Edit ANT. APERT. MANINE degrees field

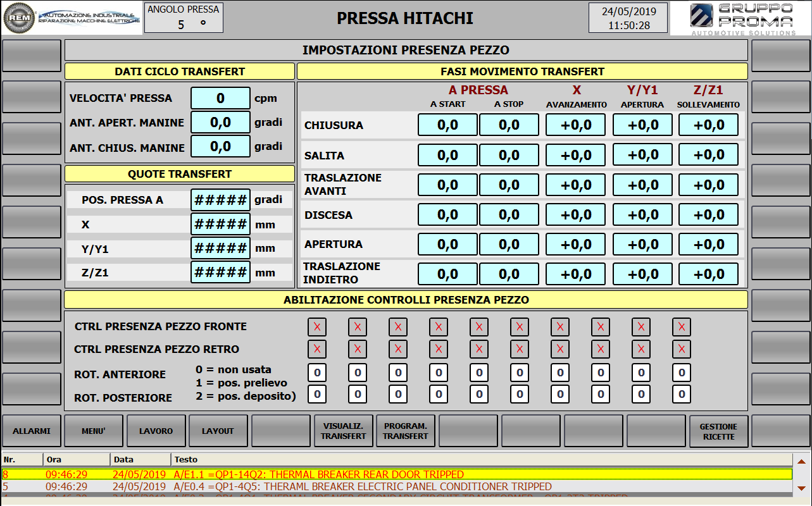pyautogui.click(x=221, y=122)
